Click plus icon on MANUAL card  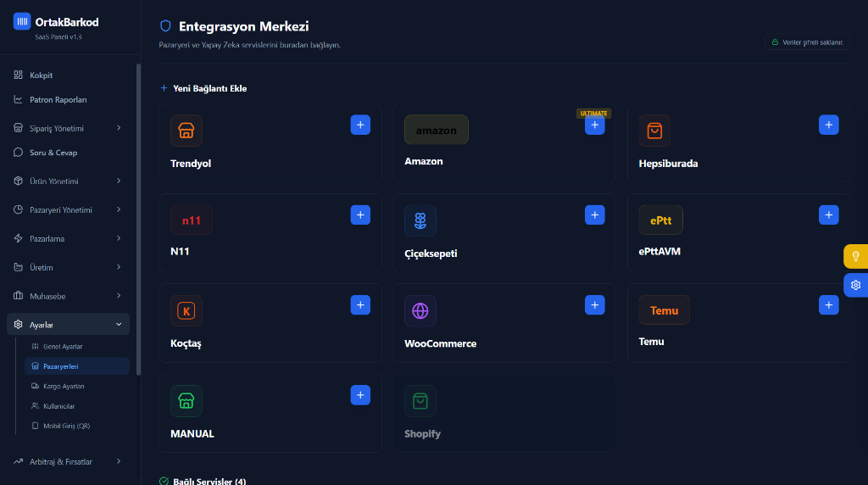pos(360,394)
